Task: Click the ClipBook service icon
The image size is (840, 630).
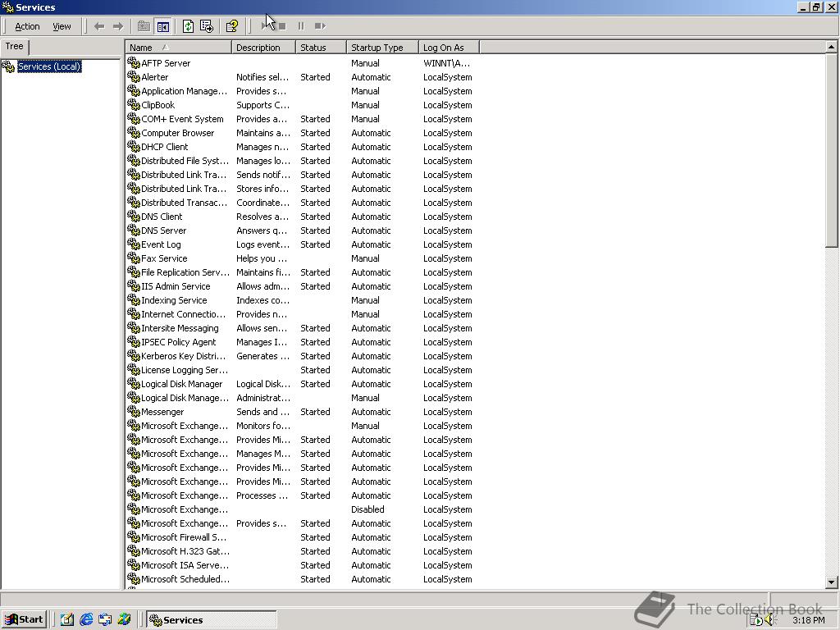Action: coord(134,104)
